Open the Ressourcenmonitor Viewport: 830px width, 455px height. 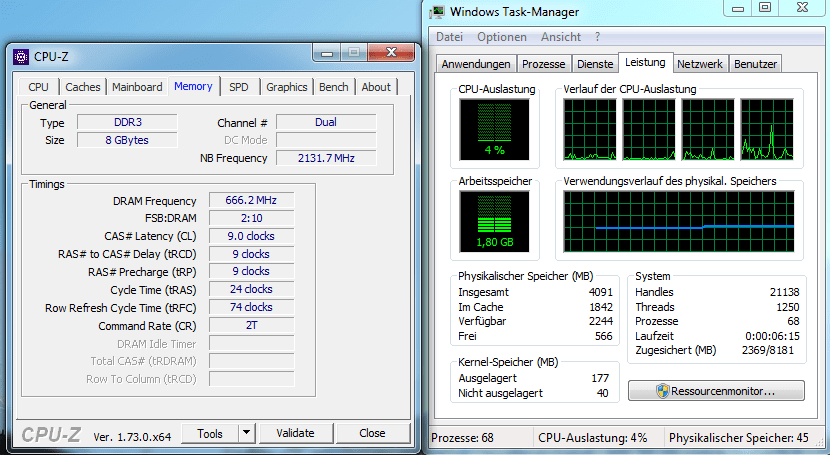point(716,391)
